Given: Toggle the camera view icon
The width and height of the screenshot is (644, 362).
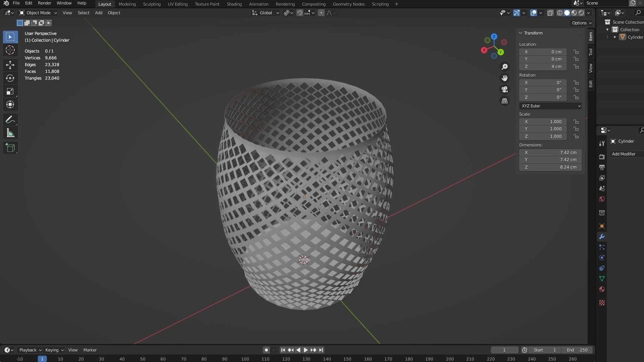Looking at the screenshot, I should point(505,89).
